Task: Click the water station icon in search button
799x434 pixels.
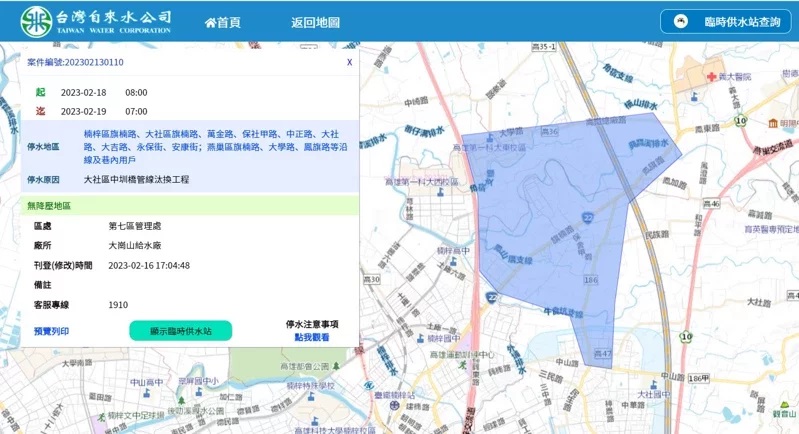Action: pos(681,21)
